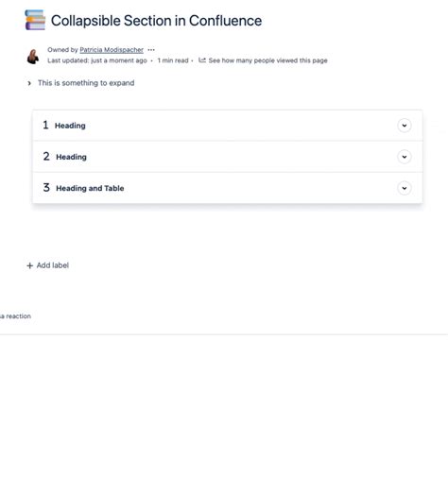Viewport: 448px width, 493px height.
Task: Select the second accordion row titled Heading
Action: [228, 157]
